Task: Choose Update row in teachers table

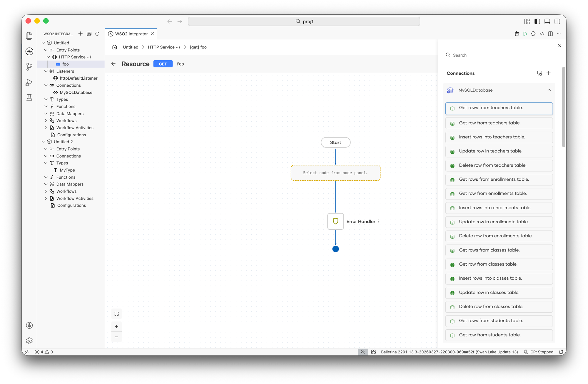Action: tap(499, 151)
